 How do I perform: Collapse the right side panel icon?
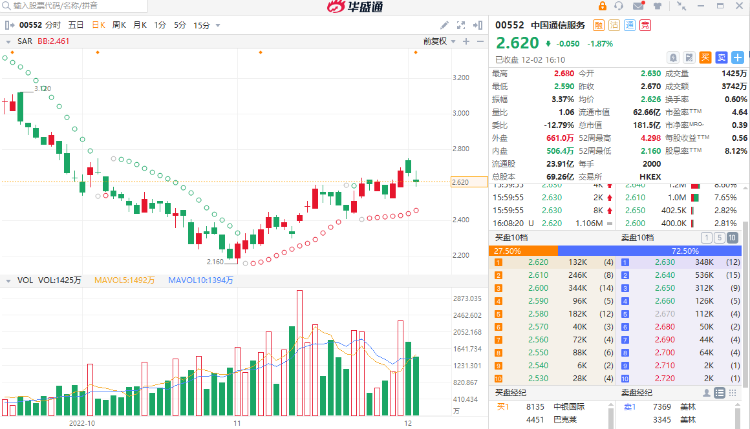[477, 25]
